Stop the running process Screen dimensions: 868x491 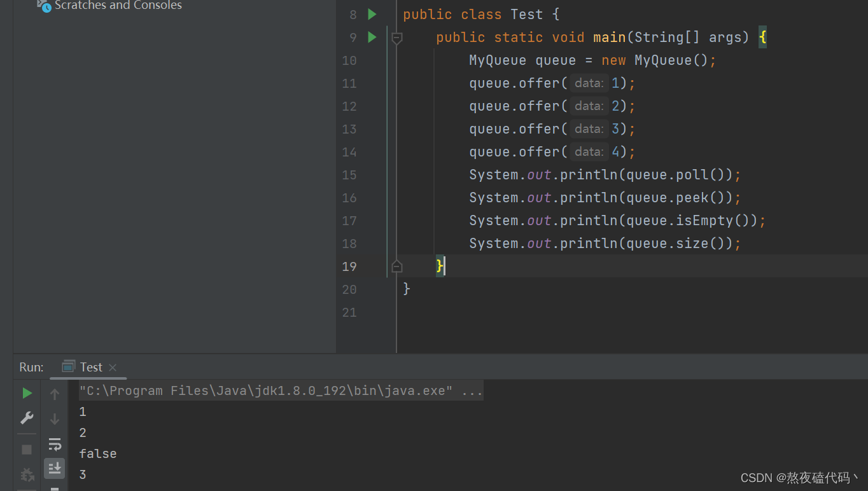tap(27, 450)
